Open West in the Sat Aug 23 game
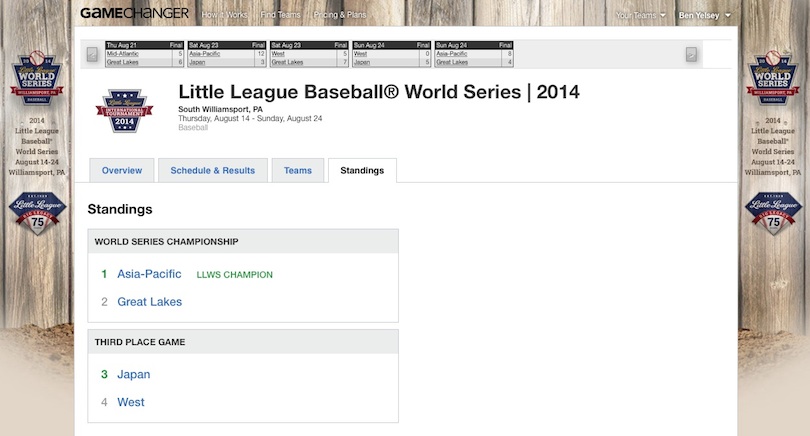This screenshot has width=810, height=436. (278, 54)
